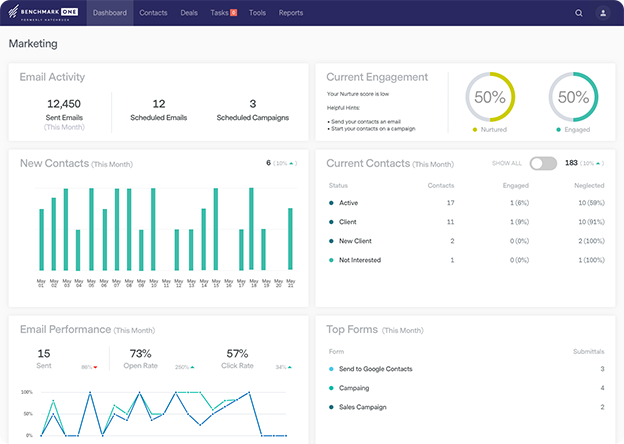Screen dimensions: 624x444
Task: Open the user profile avatar icon
Action: [x=603, y=13]
